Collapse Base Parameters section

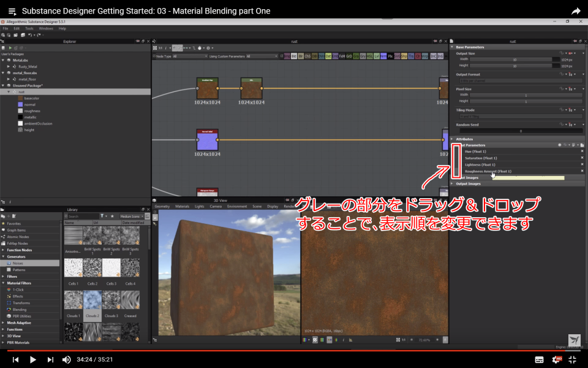coord(452,47)
